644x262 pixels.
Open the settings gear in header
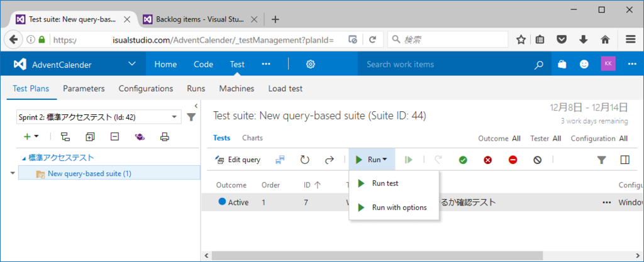pyautogui.click(x=311, y=64)
